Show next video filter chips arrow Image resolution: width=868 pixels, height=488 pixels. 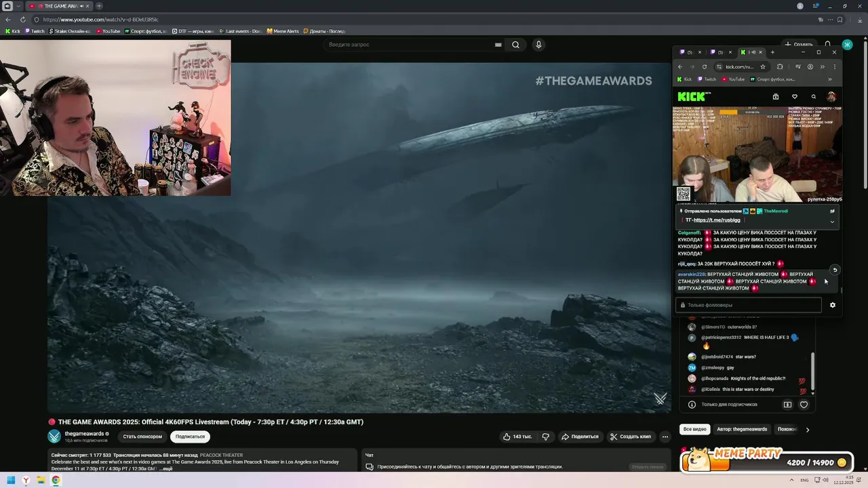pyautogui.click(x=807, y=430)
